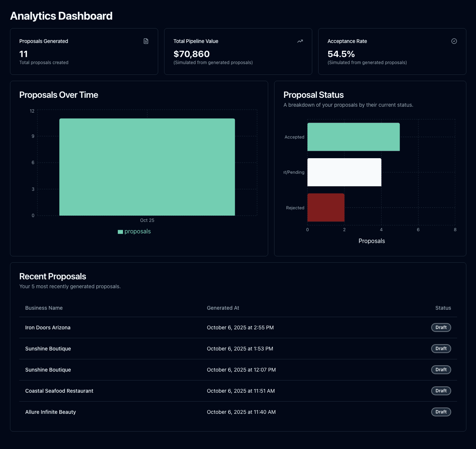Toggle visibility of the Rejected bar
Screen dimensions: 476x449
point(326,207)
